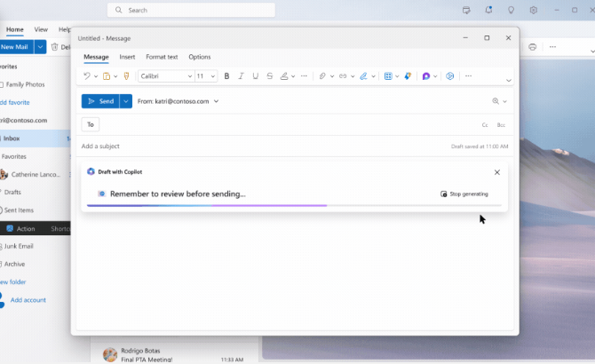This screenshot has width=595, height=364.
Task: Click the My Day calendar icon in title bar
Action: coord(466,11)
